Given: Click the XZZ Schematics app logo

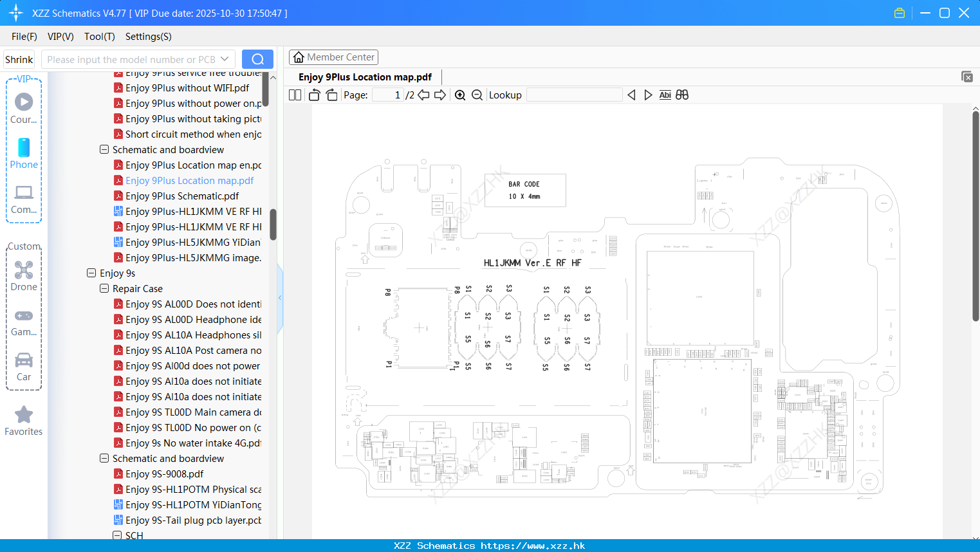Looking at the screenshot, I should [16, 13].
